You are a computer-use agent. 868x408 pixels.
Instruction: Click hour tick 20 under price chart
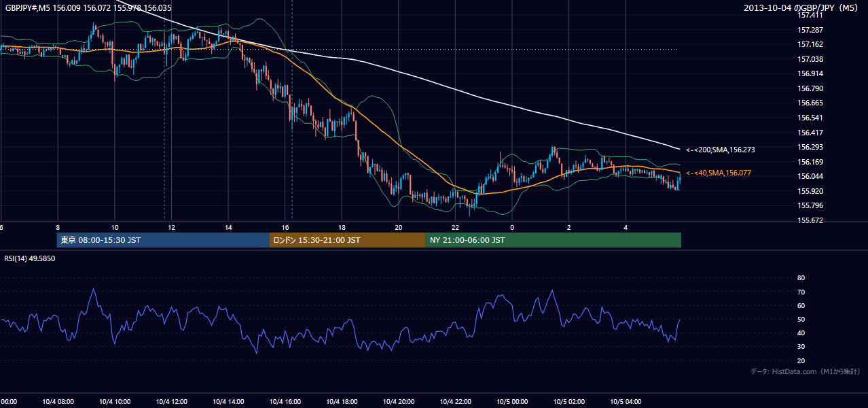pos(398,227)
